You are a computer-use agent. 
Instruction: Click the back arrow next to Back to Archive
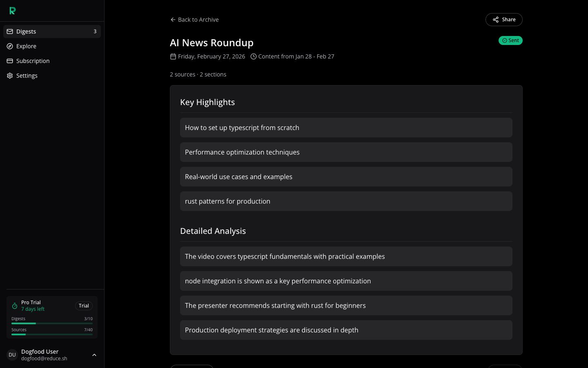click(173, 20)
